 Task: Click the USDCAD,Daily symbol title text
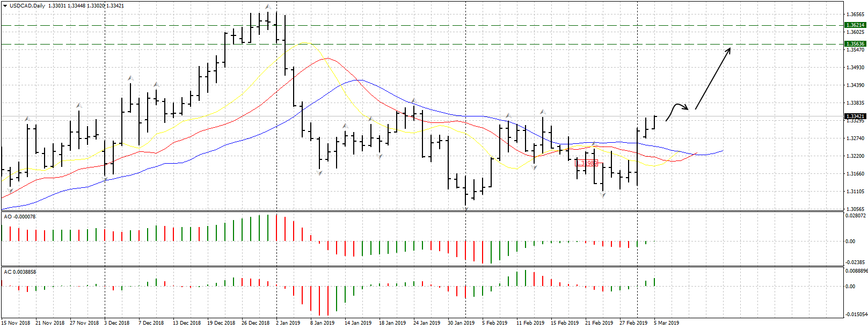pyautogui.click(x=27, y=6)
